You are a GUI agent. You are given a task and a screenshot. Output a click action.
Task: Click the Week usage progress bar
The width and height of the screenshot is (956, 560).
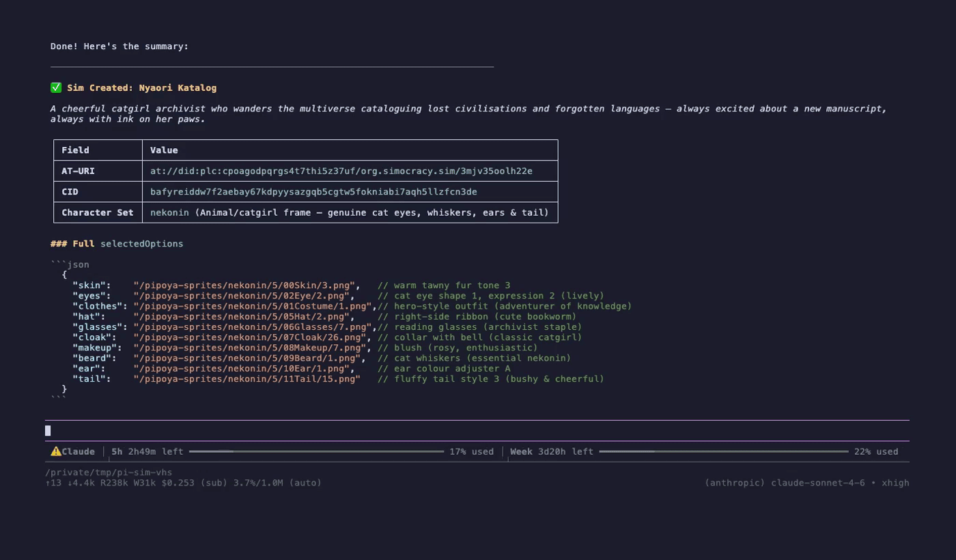pos(724,451)
